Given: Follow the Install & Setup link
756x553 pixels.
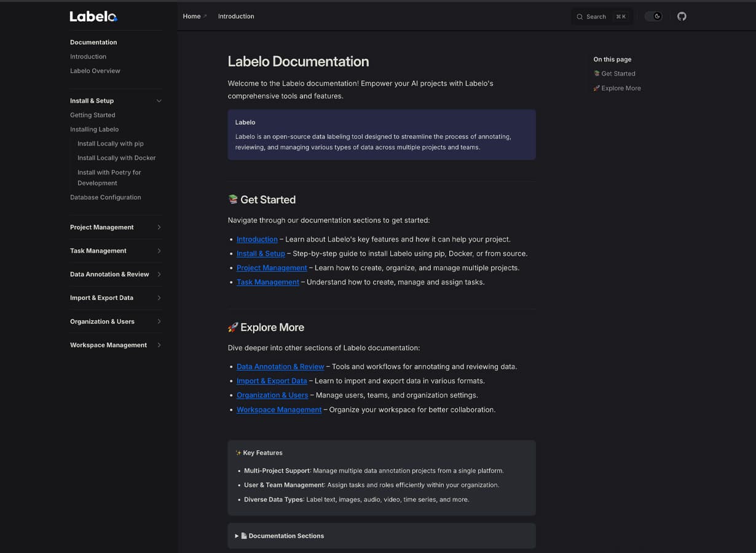Looking at the screenshot, I should [x=261, y=254].
